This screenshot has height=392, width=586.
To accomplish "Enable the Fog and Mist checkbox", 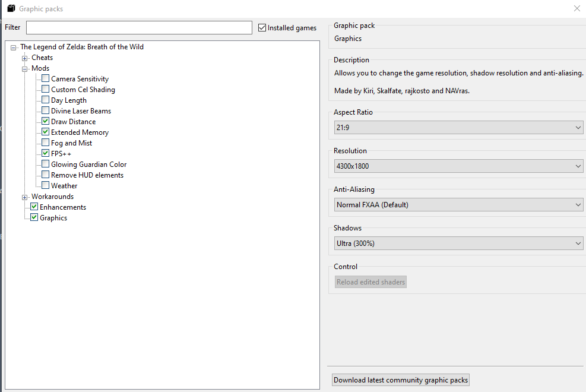I will (x=45, y=143).
